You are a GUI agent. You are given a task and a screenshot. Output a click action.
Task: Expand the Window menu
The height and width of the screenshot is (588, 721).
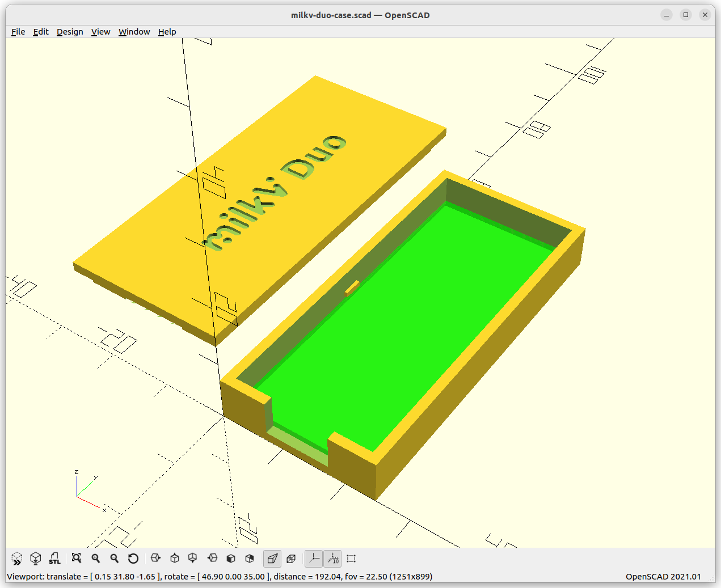[134, 32]
